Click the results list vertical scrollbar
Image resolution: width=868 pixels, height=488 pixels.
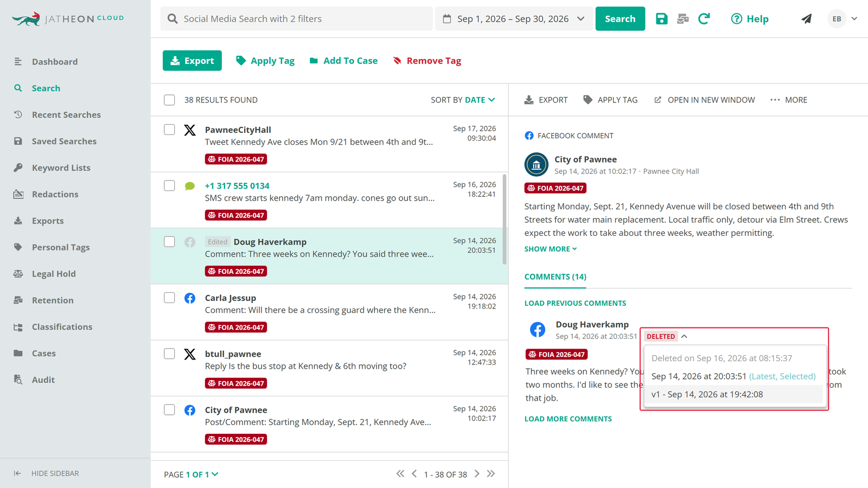click(505, 219)
